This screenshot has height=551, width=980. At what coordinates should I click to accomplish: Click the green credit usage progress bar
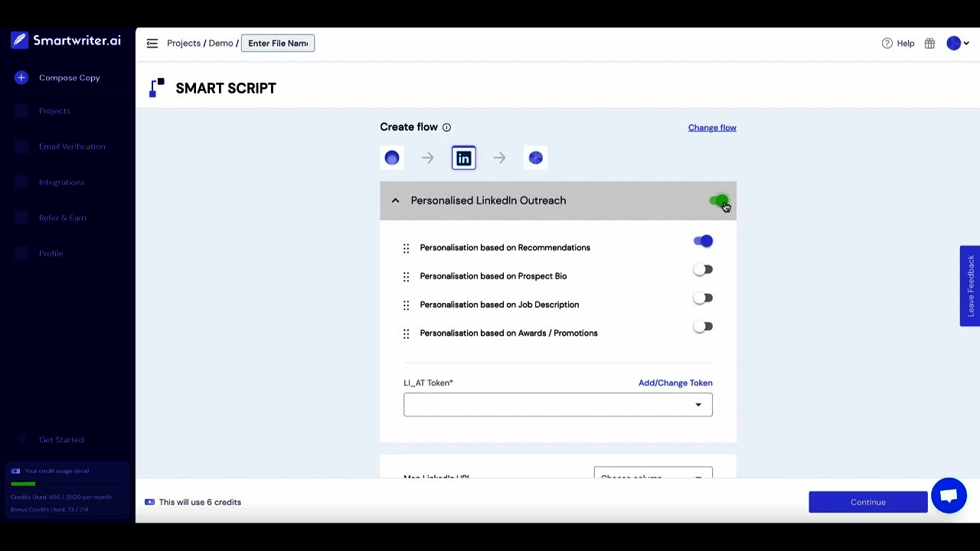(x=23, y=484)
